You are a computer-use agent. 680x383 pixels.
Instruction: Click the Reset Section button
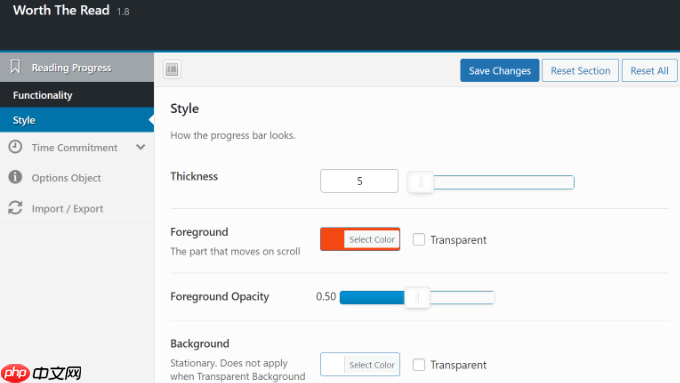point(580,70)
